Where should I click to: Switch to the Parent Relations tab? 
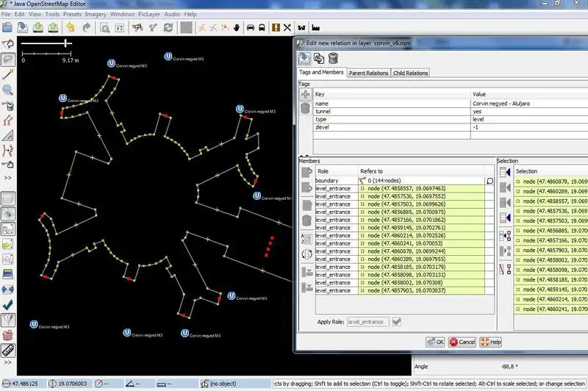tap(368, 73)
